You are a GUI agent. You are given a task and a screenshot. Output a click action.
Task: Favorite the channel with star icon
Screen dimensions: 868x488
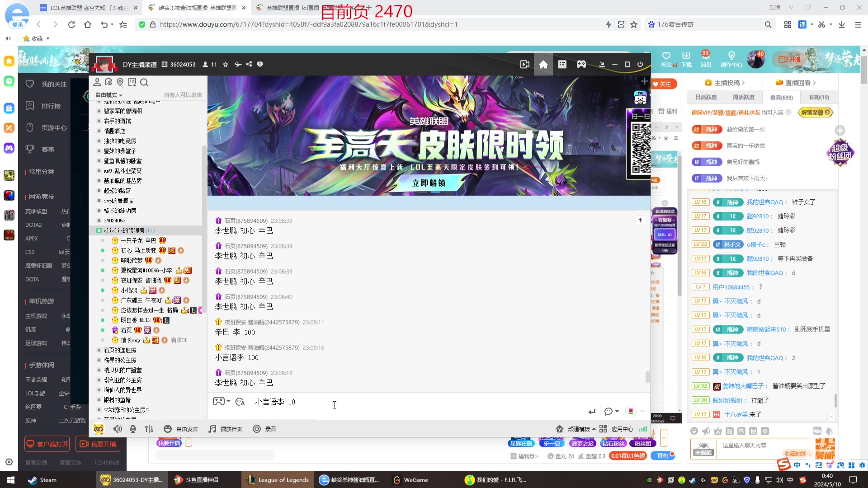pos(226,64)
